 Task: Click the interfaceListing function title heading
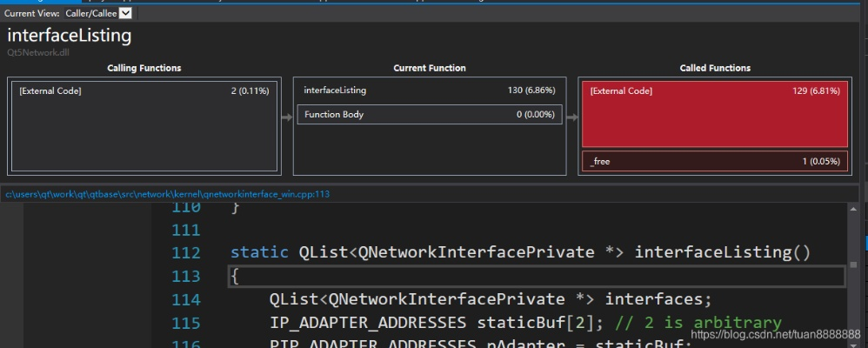70,36
